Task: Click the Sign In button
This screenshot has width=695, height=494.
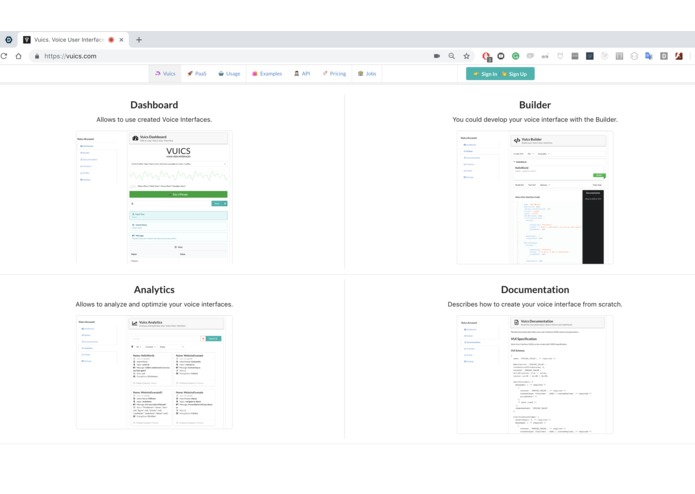Action: point(485,74)
